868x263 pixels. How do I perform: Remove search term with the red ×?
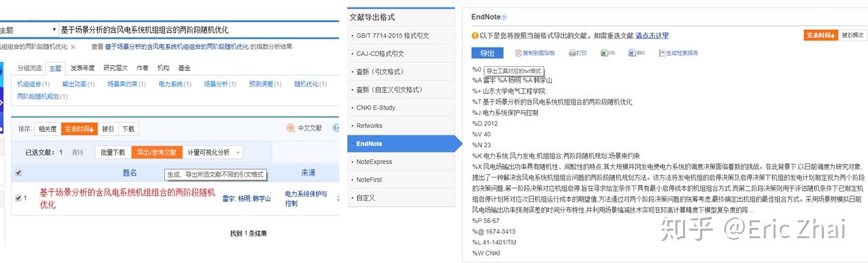(x=73, y=47)
